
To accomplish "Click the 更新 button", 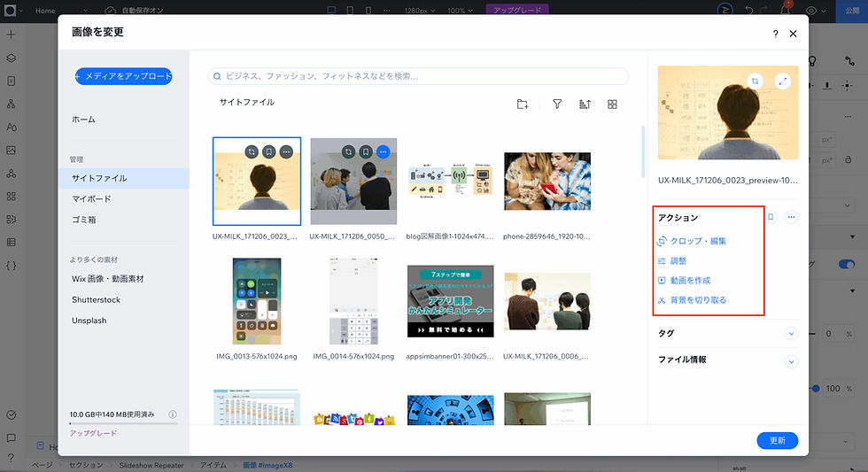I will tap(778, 440).
